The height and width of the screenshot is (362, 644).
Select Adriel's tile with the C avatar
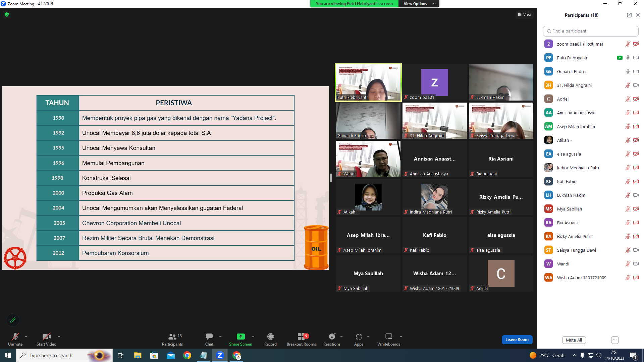[x=501, y=274]
